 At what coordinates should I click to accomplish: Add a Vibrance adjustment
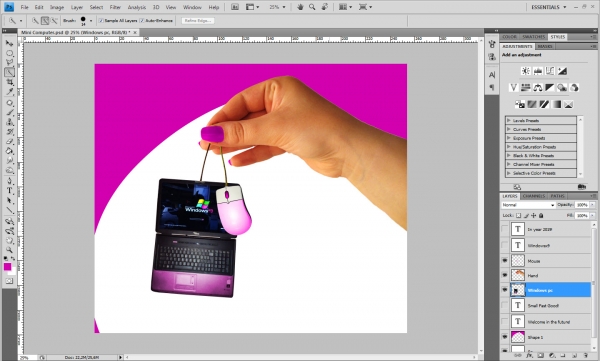pyautogui.click(x=514, y=88)
